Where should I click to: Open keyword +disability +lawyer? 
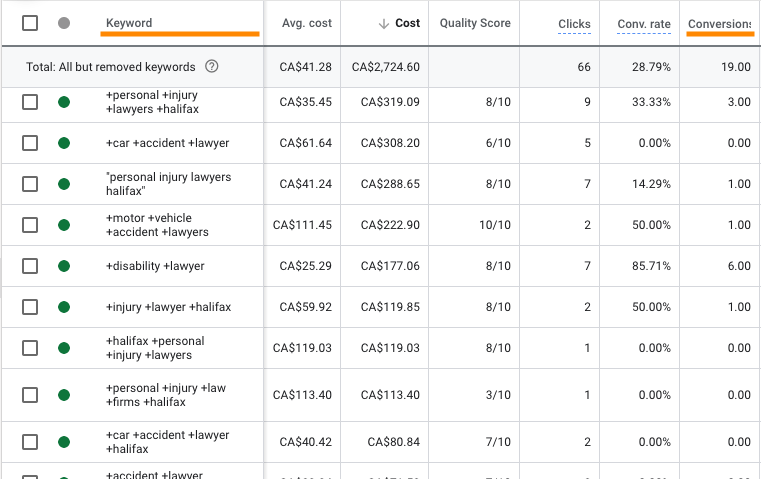pos(155,266)
